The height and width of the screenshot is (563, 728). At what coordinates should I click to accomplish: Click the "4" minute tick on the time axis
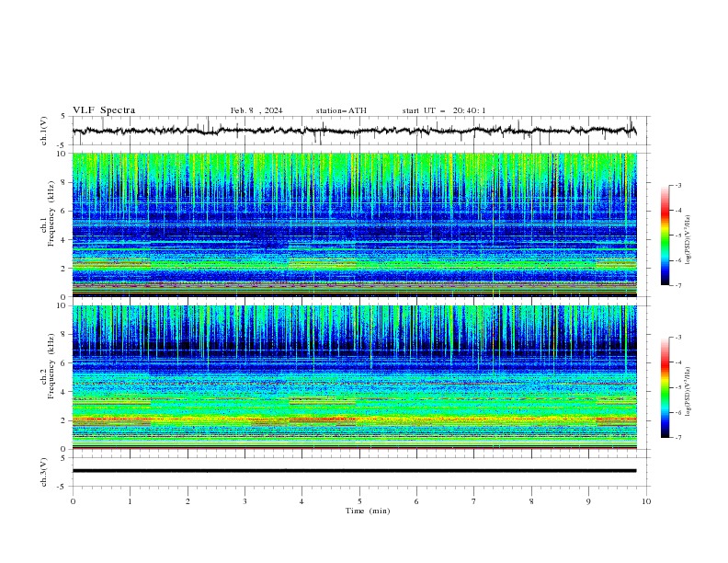click(301, 501)
